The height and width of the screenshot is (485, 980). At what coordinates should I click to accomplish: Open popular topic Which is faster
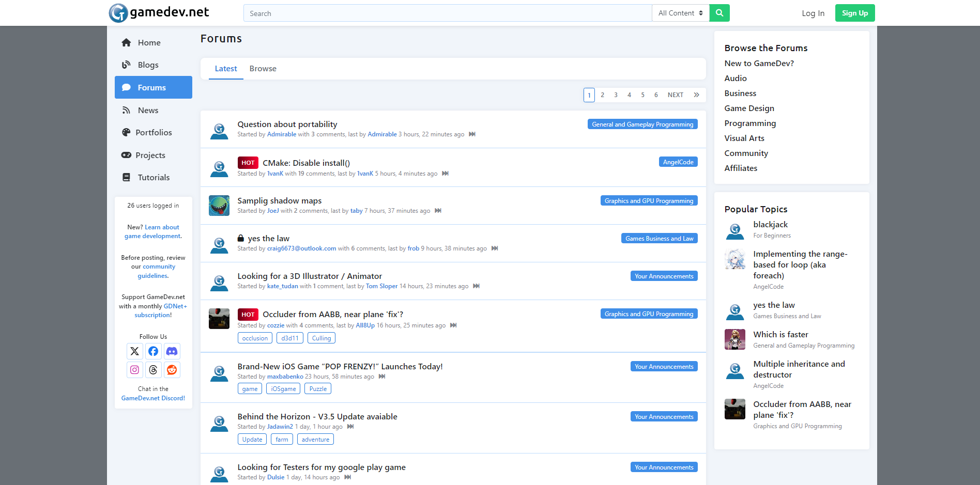coord(780,335)
